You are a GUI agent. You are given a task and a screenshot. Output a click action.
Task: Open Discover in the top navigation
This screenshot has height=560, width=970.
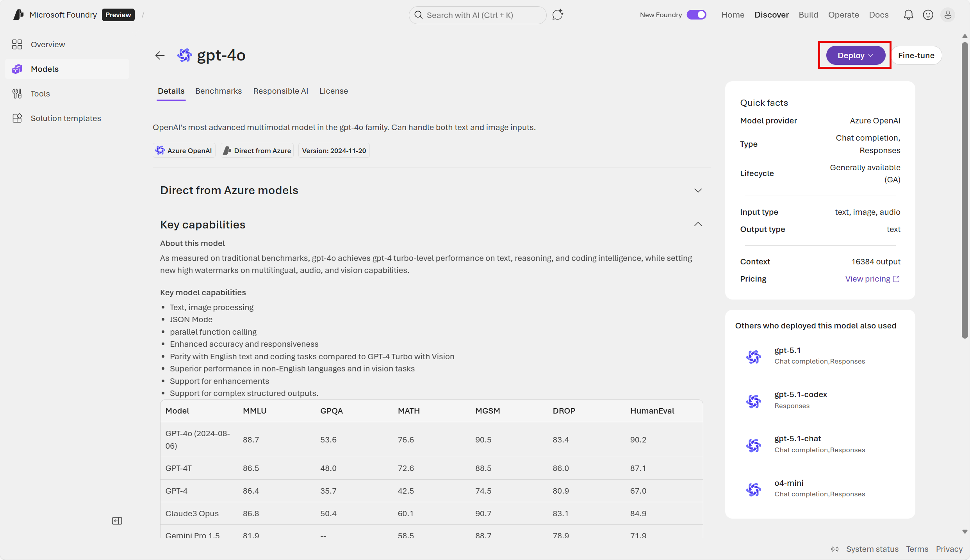pyautogui.click(x=771, y=14)
